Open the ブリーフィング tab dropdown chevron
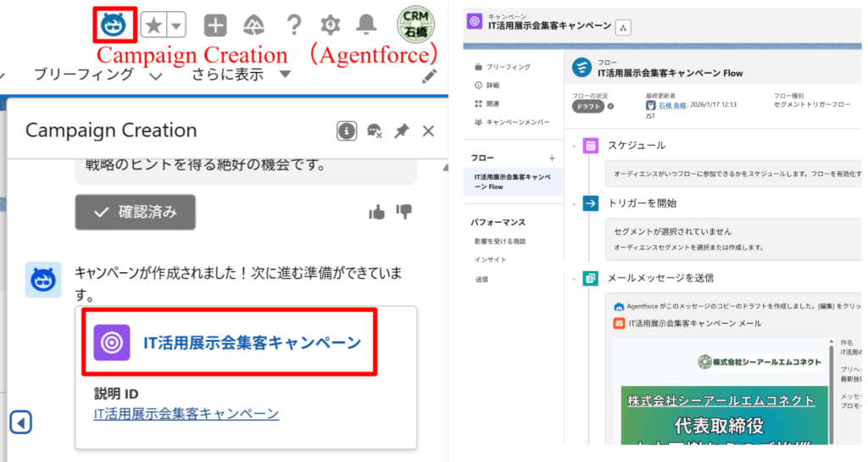The image size is (868, 462). pyautogui.click(x=156, y=76)
